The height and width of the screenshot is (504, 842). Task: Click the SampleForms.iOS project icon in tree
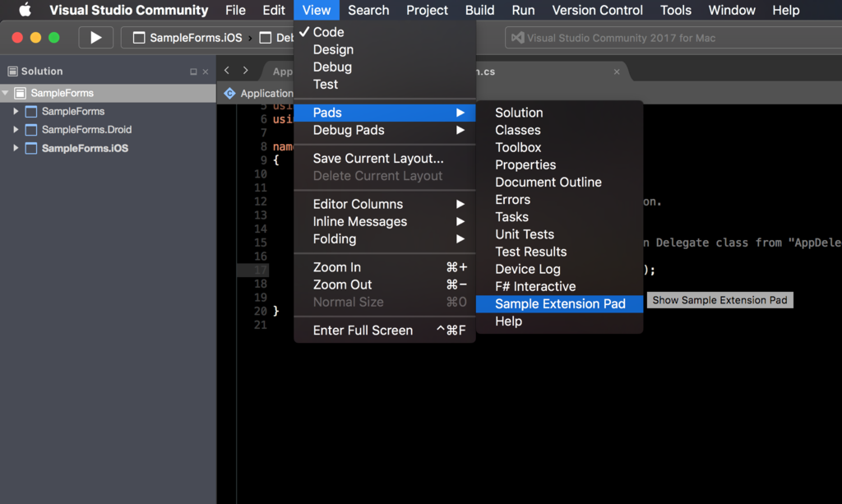[x=31, y=148]
